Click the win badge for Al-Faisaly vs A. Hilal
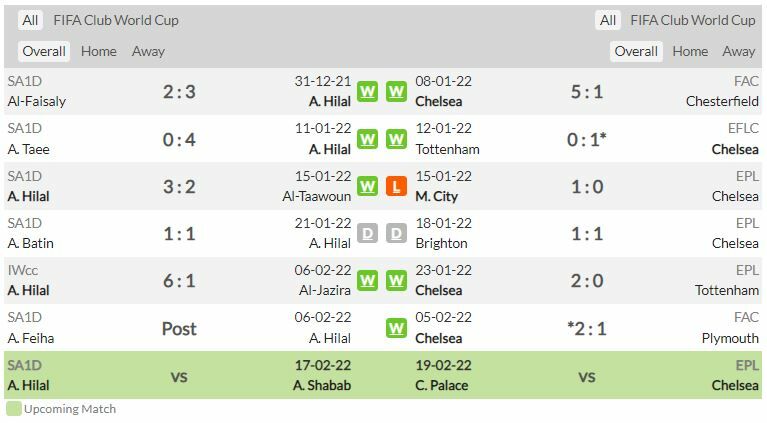The height and width of the screenshot is (423, 767). (x=368, y=91)
